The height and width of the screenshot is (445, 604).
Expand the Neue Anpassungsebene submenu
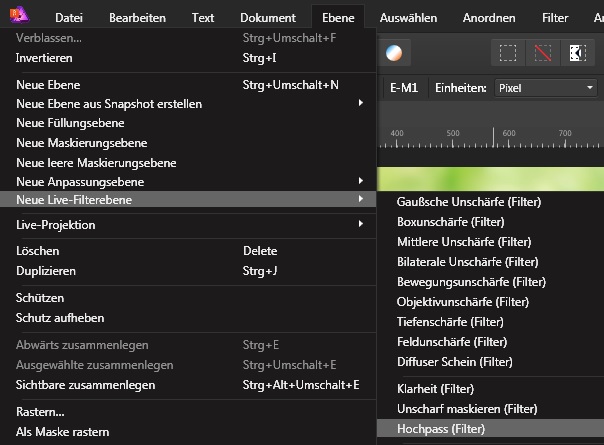188,181
